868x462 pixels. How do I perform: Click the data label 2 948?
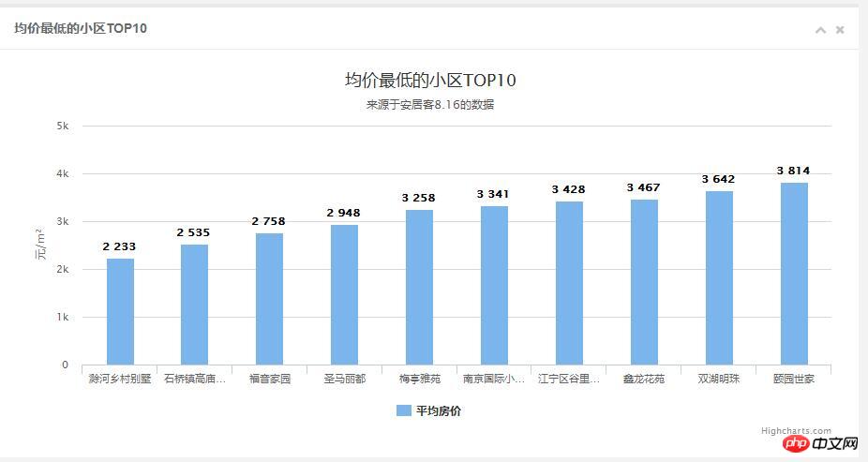coord(343,213)
